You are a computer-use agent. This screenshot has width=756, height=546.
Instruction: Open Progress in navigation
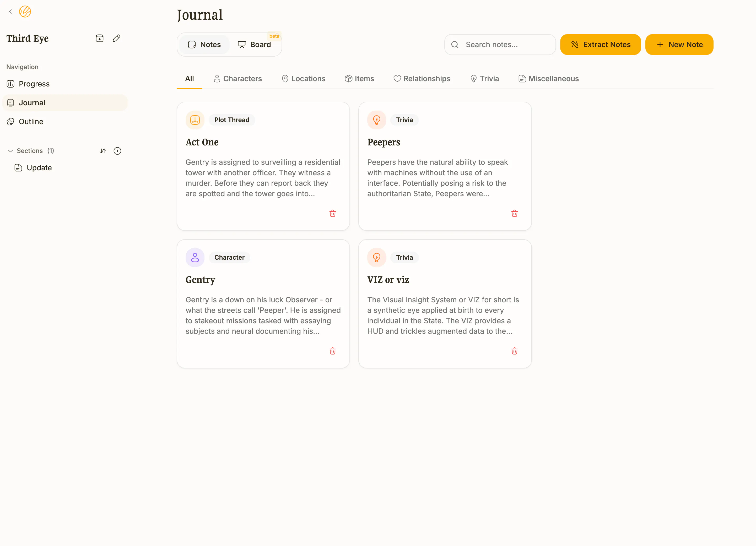pos(65,84)
